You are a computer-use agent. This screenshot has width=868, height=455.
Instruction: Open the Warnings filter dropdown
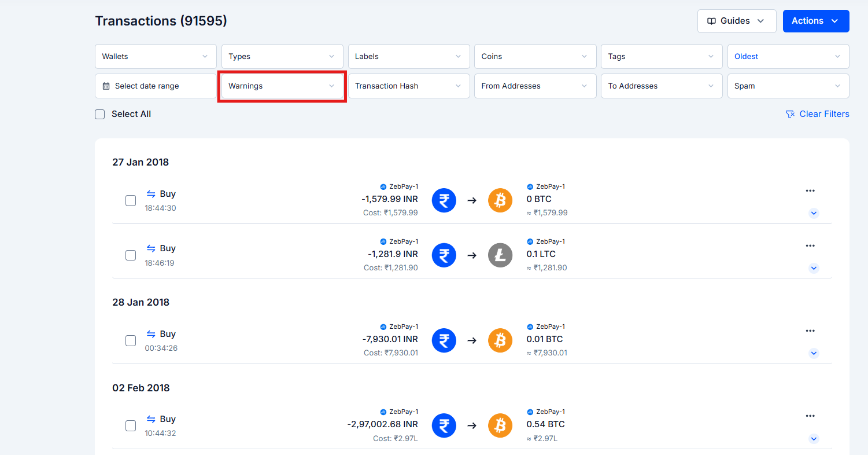pos(282,86)
